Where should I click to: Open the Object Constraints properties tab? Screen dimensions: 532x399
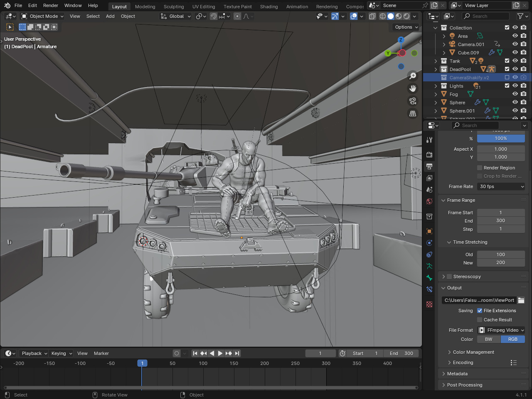pos(429,255)
